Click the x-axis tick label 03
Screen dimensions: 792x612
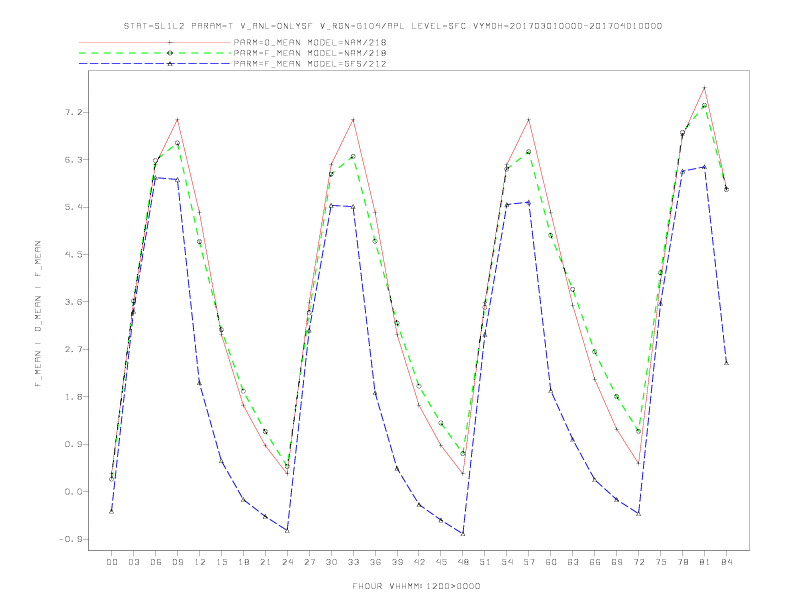pyautogui.click(x=133, y=562)
